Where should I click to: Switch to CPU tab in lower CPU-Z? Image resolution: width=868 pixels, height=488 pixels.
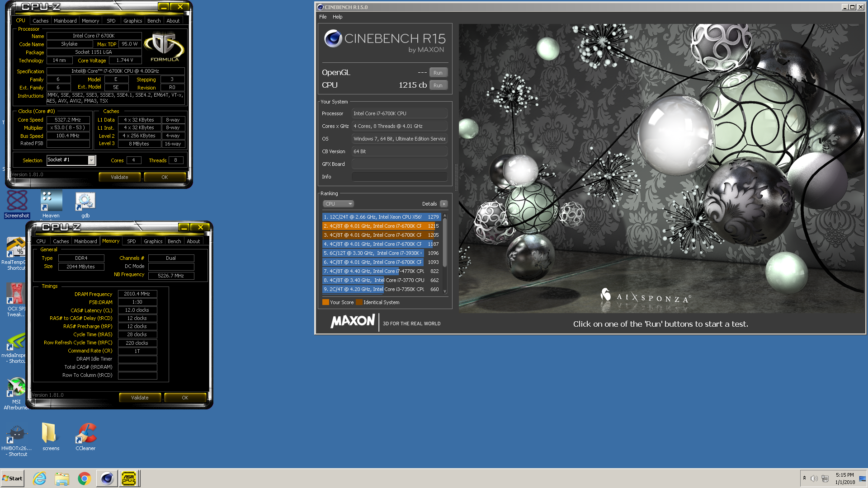[x=41, y=241]
